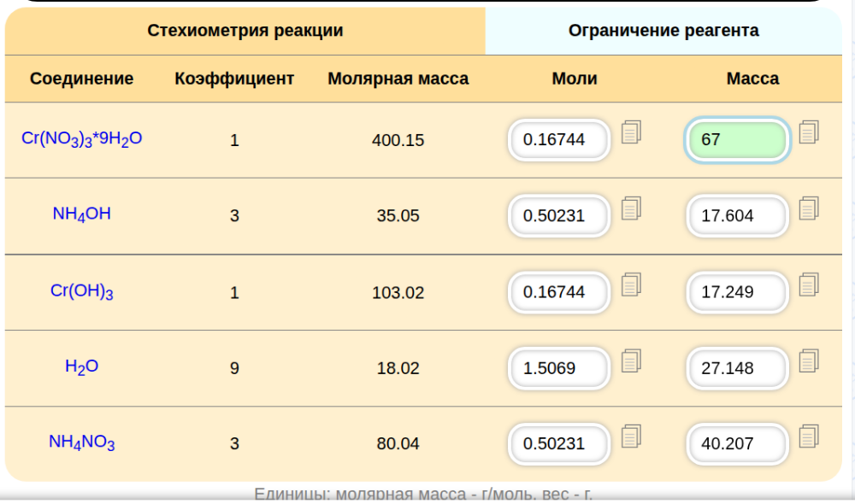Open the Ограничение реагента tab
The height and width of the screenshot is (504, 855).
pyautogui.click(x=663, y=31)
